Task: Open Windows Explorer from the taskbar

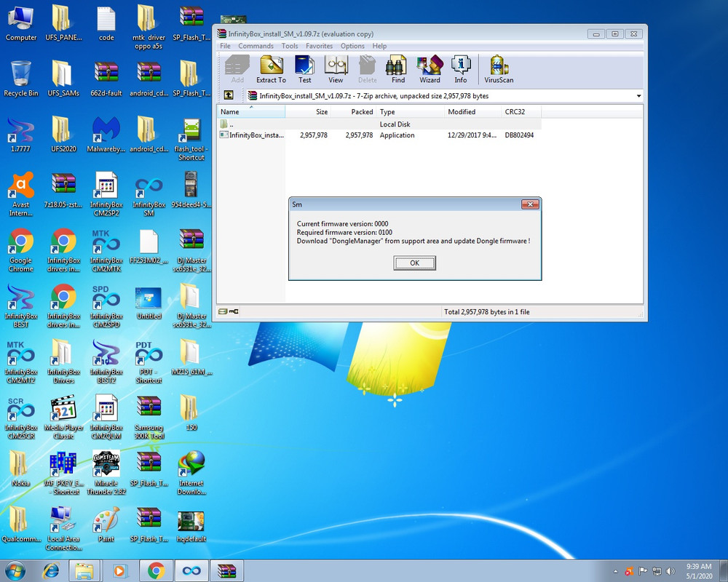Action: point(84,570)
